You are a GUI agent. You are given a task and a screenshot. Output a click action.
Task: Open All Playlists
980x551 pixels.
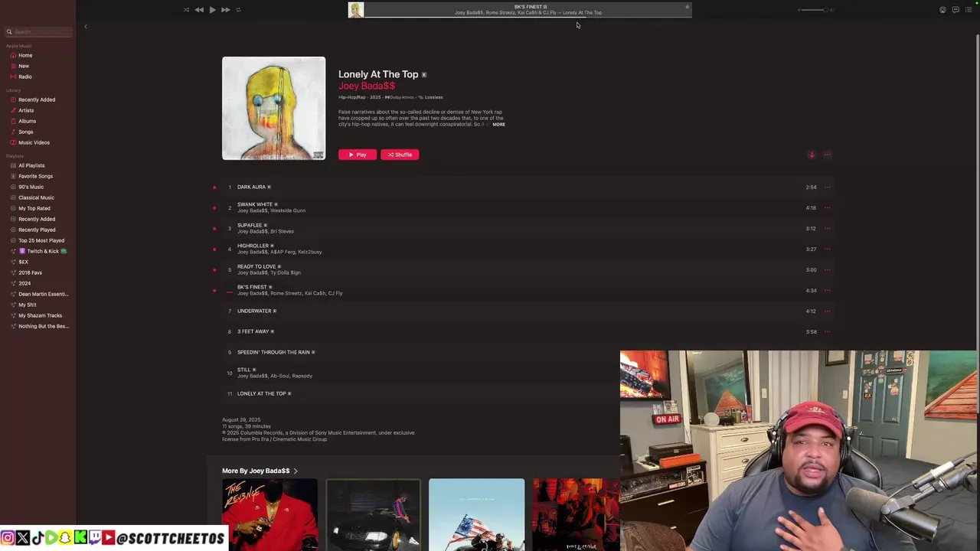coord(31,165)
